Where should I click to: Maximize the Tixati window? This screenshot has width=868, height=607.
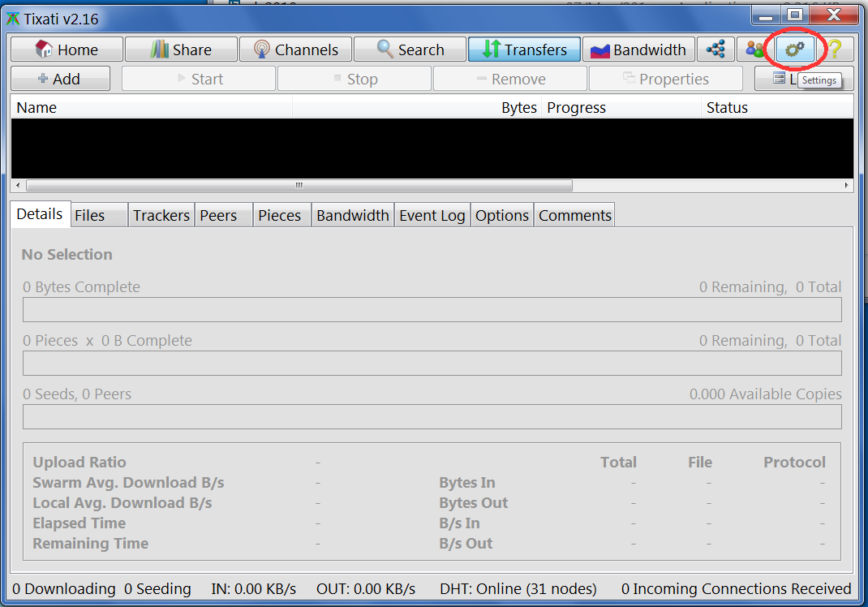795,15
